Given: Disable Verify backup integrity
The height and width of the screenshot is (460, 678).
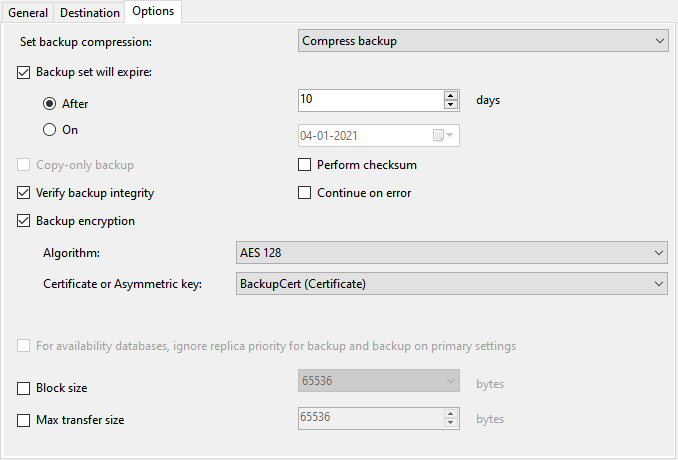Looking at the screenshot, I should pyautogui.click(x=25, y=193).
